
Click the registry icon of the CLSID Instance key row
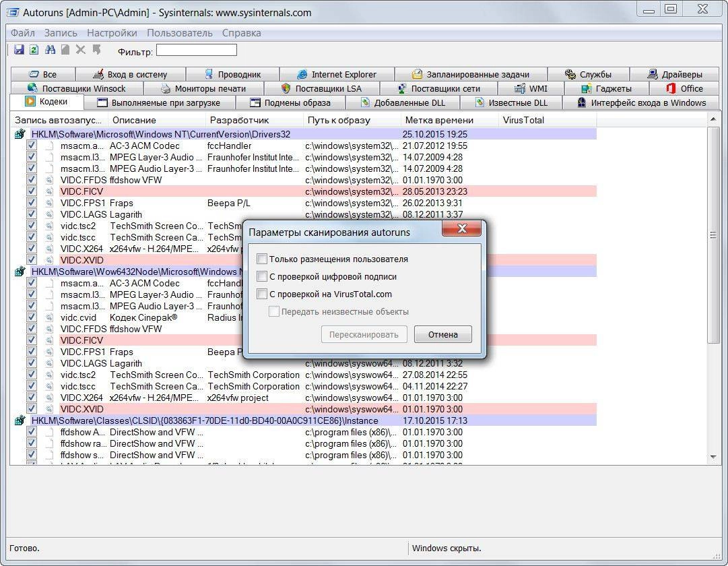pos(20,420)
